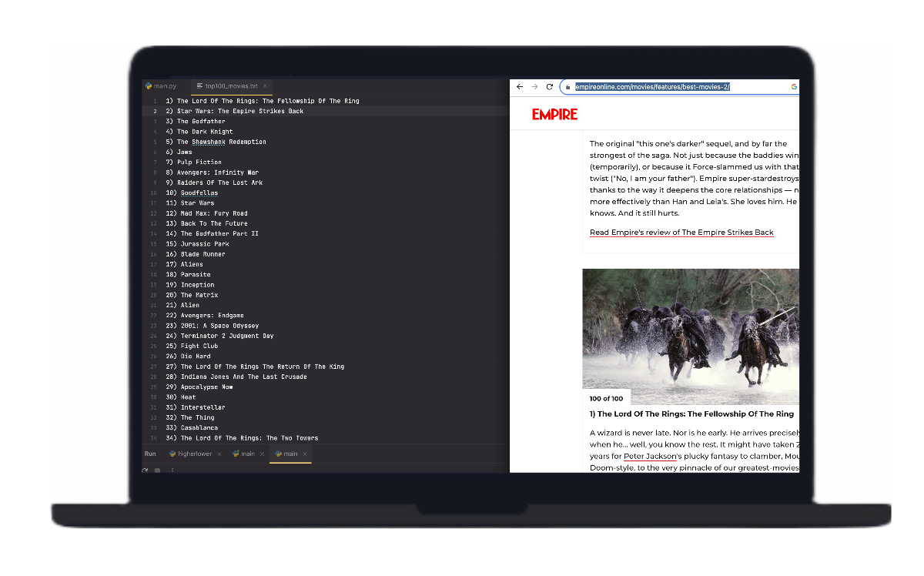Click line '22) Avengers: Endgame'
The height and width of the screenshot is (576, 924).
(205, 315)
